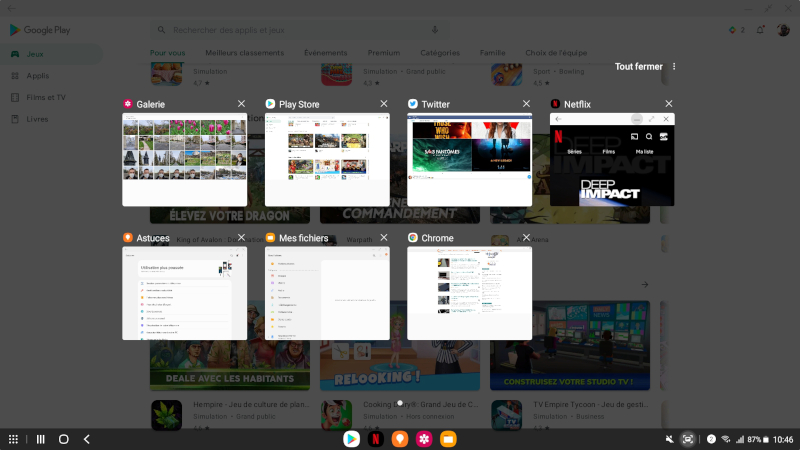The image size is (800, 450).
Task: Click the Google Play logo
Action: (40, 30)
